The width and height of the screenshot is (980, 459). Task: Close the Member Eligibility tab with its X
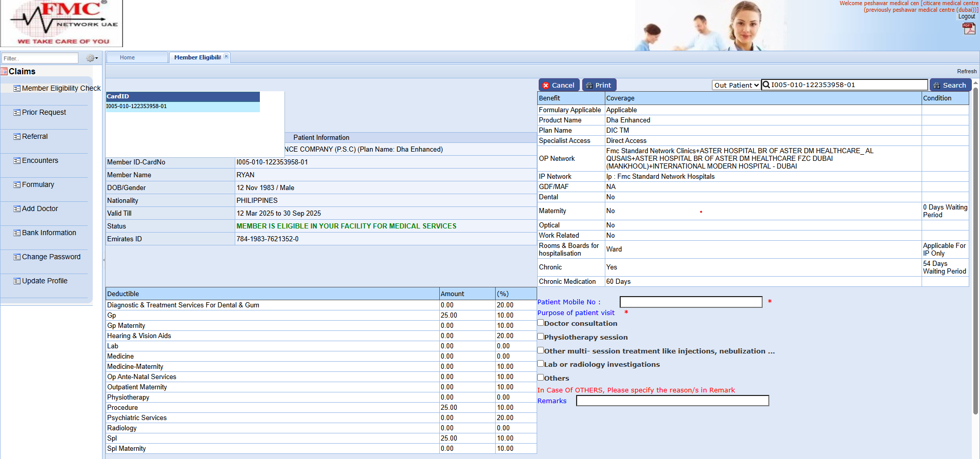[226, 57]
